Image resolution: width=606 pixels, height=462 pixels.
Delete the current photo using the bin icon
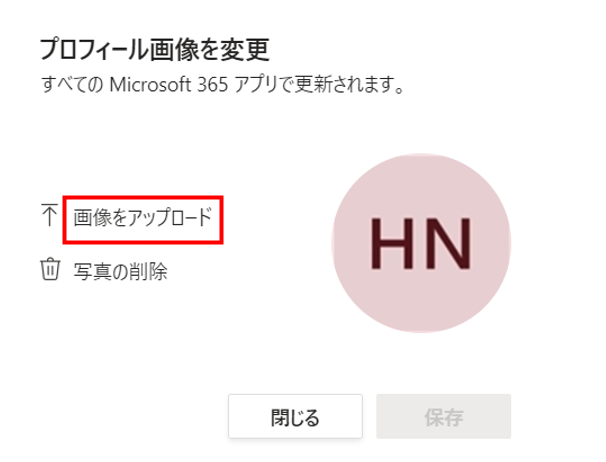pos(50,269)
